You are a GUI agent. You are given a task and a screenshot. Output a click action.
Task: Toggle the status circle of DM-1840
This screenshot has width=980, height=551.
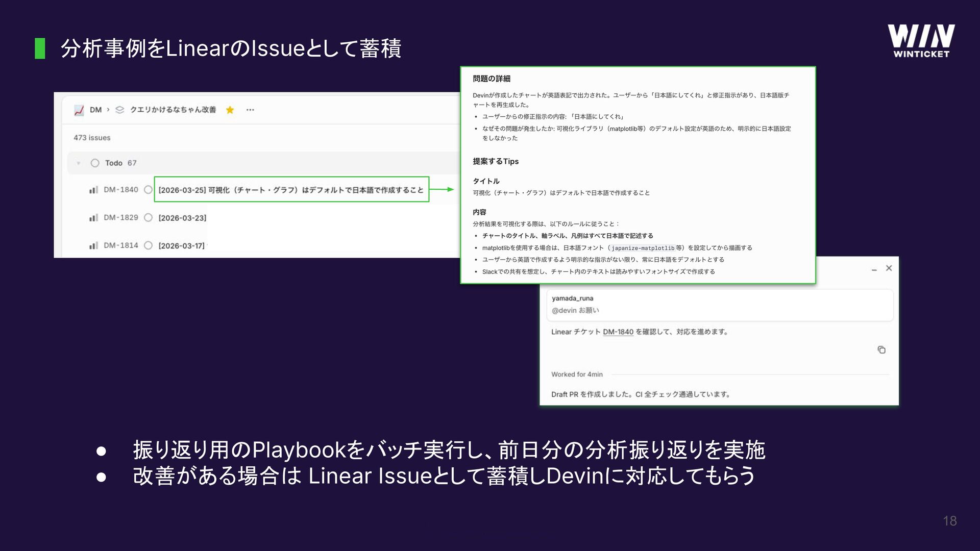148,190
